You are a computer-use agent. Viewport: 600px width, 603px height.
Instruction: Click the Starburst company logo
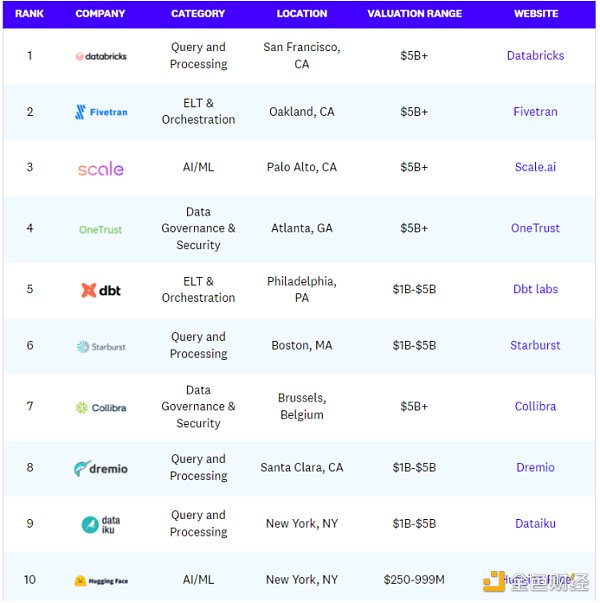tap(101, 346)
